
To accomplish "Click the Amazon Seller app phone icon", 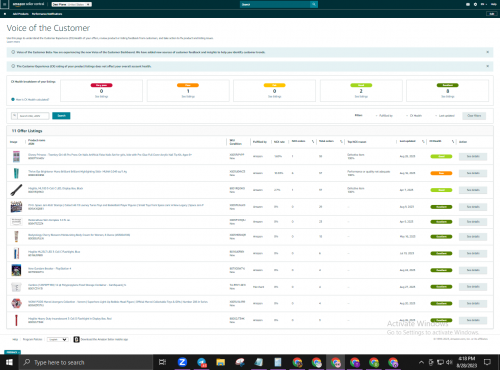I will [x=76, y=339].
